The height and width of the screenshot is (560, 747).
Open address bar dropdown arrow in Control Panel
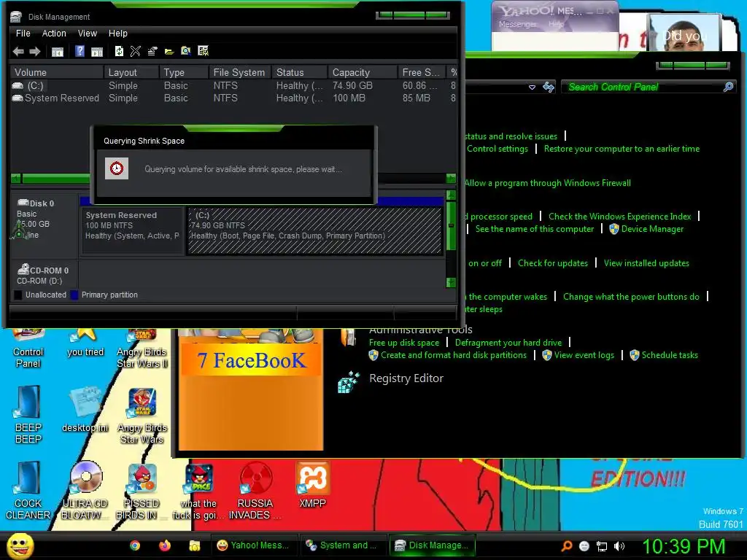tap(532, 87)
